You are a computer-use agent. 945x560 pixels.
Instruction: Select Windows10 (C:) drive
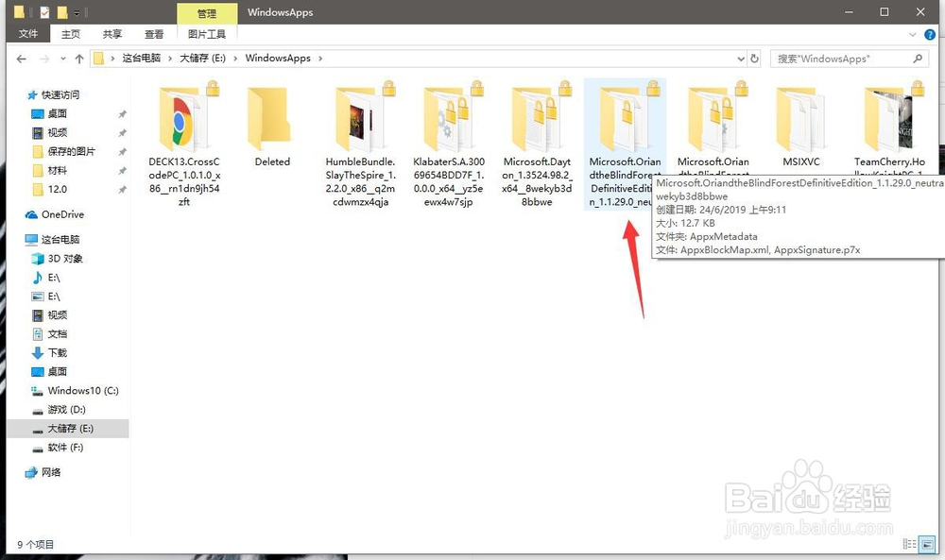tap(75, 391)
